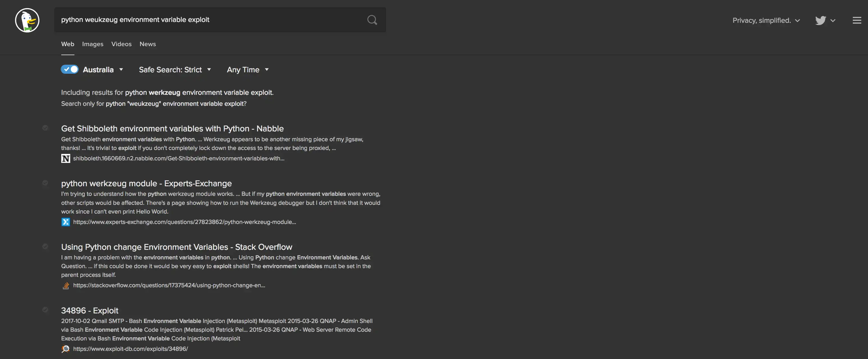Click the DuckDuckGo duck logo
Image resolution: width=868 pixels, height=359 pixels.
(x=27, y=20)
